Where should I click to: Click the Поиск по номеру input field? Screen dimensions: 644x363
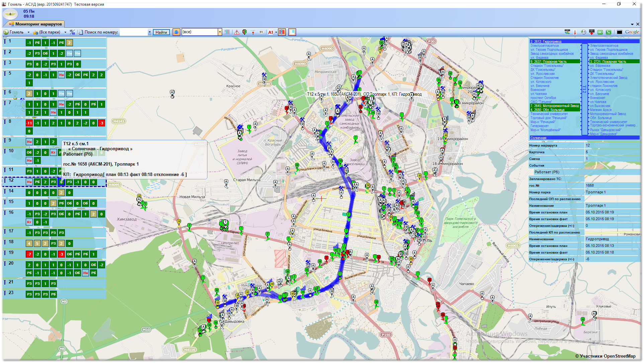[134, 32]
